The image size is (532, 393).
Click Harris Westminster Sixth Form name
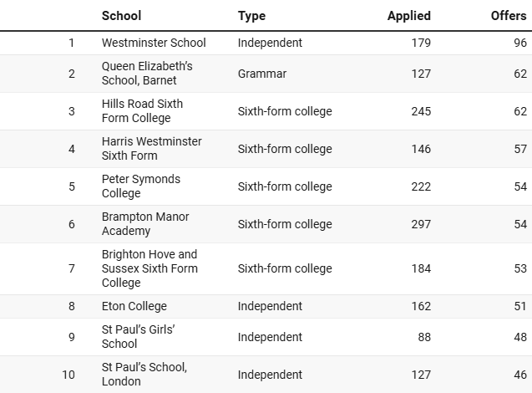pos(152,149)
